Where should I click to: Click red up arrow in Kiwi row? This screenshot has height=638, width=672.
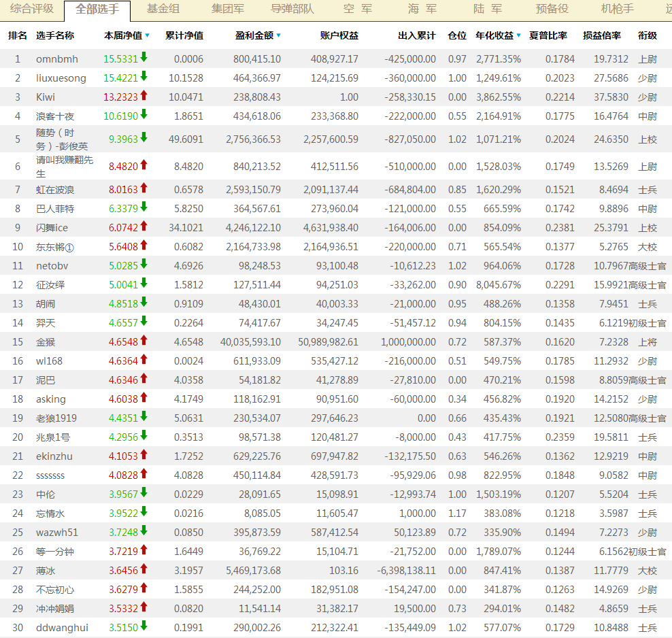tap(144, 95)
